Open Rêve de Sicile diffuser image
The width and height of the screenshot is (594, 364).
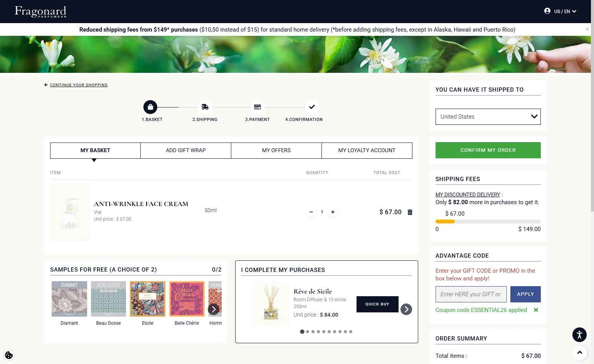(271, 304)
